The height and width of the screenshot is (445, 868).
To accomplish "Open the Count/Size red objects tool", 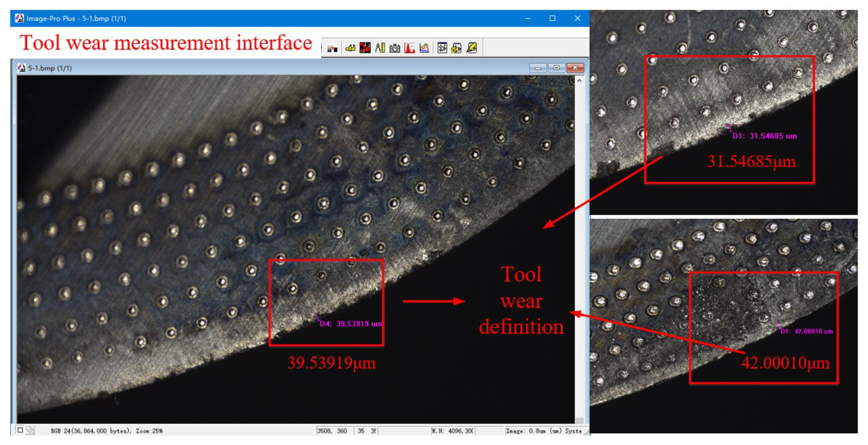I will coord(366,49).
